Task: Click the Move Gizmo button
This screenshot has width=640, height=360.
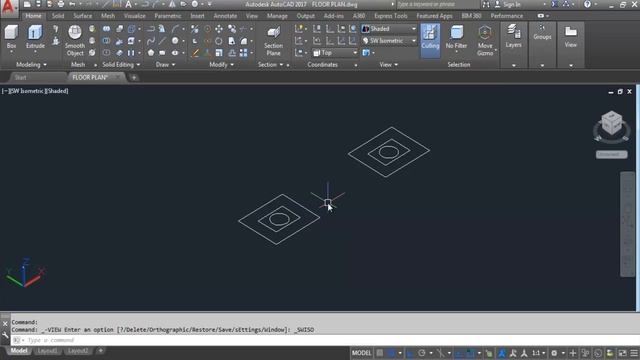Action: (485, 40)
